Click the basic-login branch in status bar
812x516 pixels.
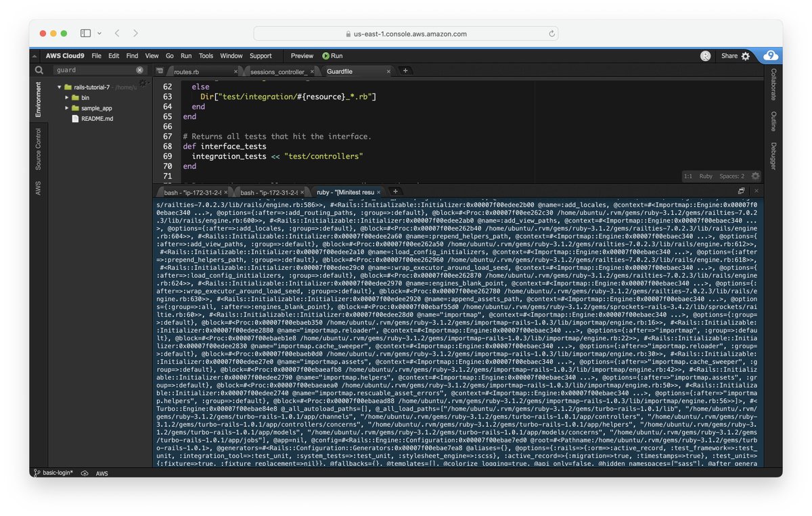(x=53, y=473)
